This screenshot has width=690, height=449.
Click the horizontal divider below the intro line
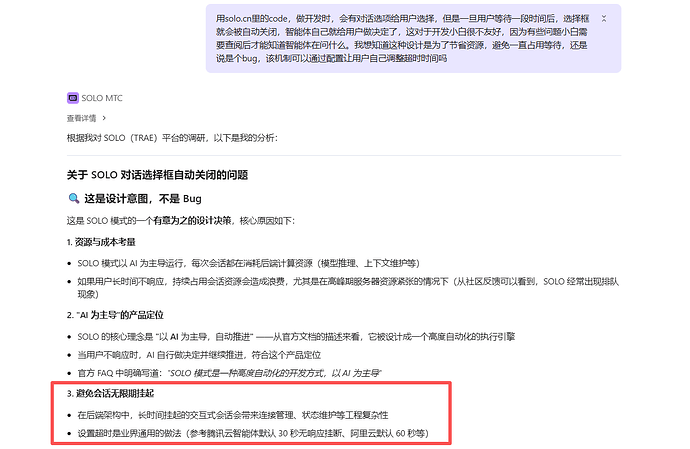[x=344, y=155]
